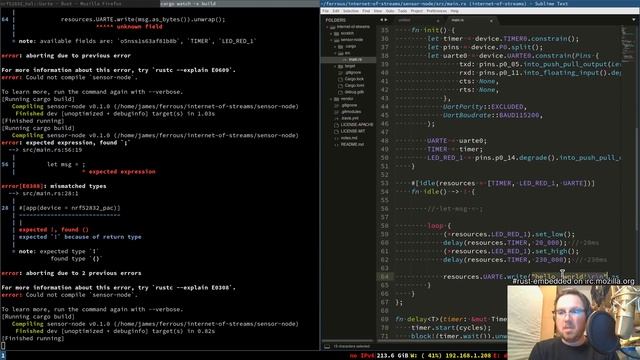Open the Project menu in Sublime Text
Screen dimensions: 640x360
coord(417,11)
